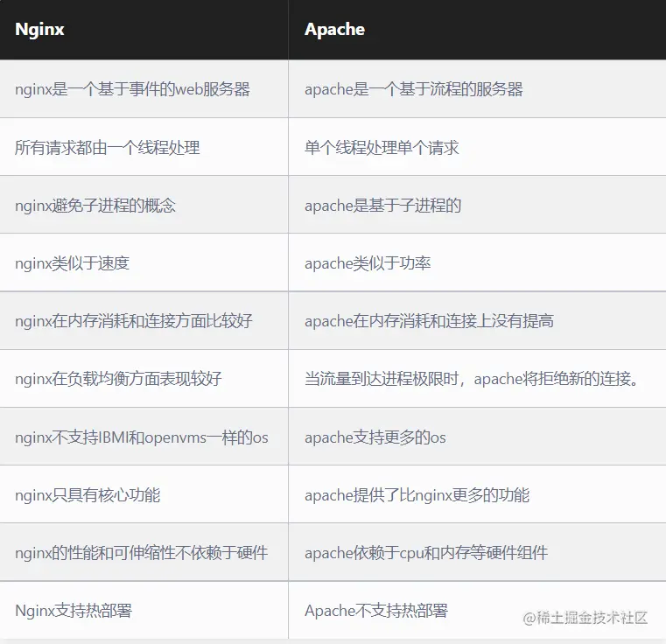Click the cell "nginx只具有核心功能"
The width and height of the screenshot is (666, 644).
[x=144, y=494]
